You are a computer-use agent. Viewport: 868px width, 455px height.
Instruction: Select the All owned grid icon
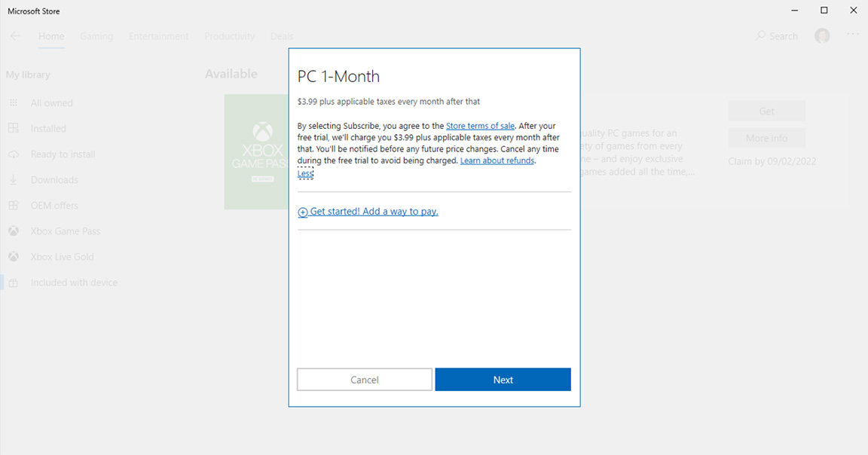click(14, 103)
